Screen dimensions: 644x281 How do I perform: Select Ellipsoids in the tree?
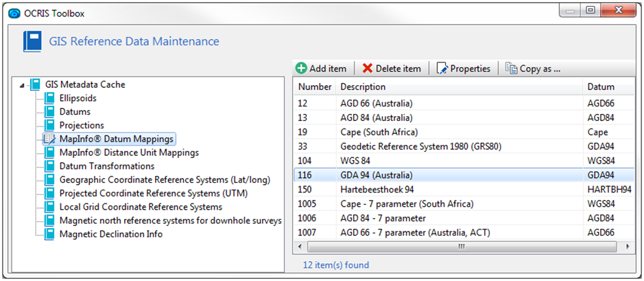[78, 98]
